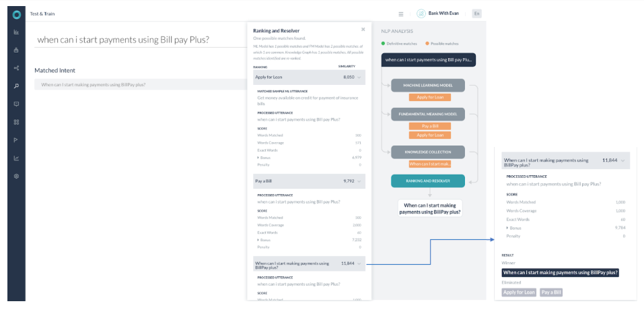Open the four-circles grid icon in the sidebar
The image size is (644, 314).
[16, 122]
